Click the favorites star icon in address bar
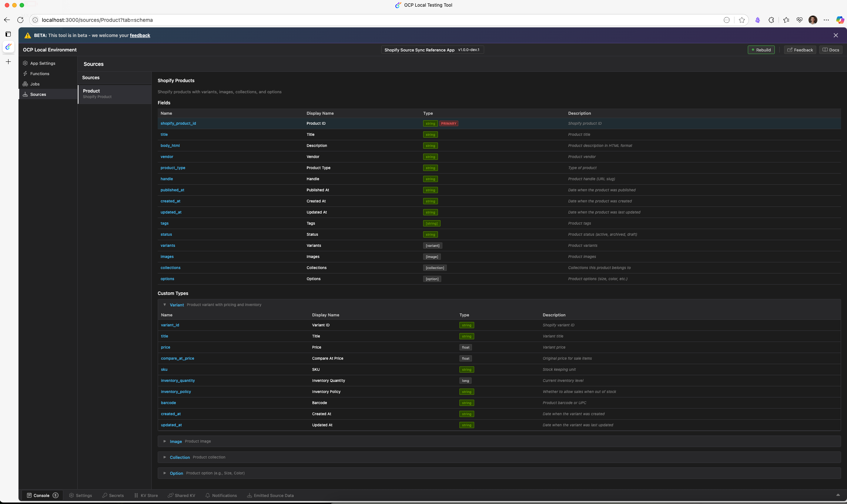The height and width of the screenshot is (504, 847). click(x=742, y=20)
